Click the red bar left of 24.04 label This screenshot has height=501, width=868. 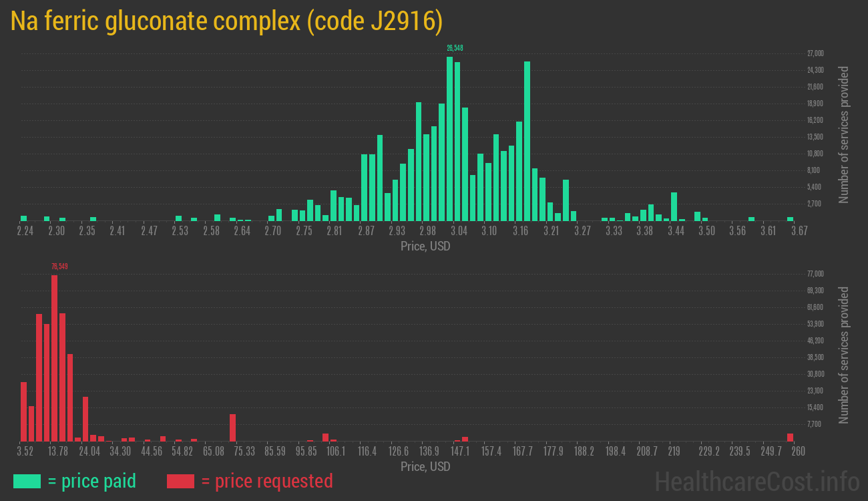coord(85,419)
